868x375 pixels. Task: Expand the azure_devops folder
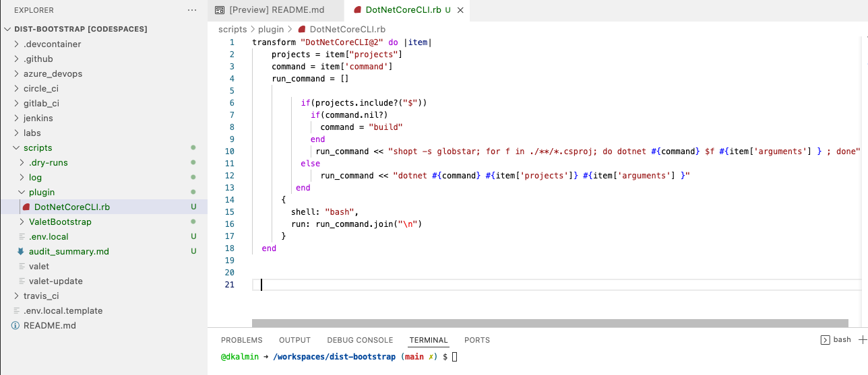17,73
